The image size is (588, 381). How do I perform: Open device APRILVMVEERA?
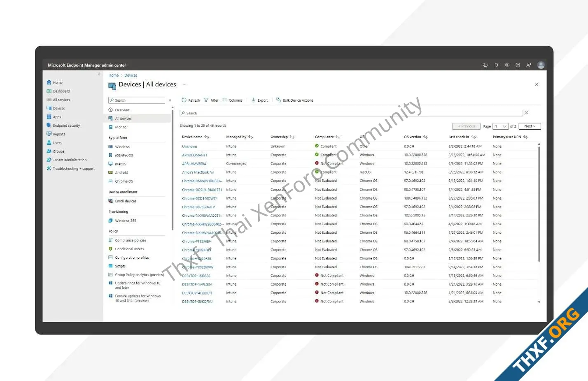pyautogui.click(x=194, y=164)
